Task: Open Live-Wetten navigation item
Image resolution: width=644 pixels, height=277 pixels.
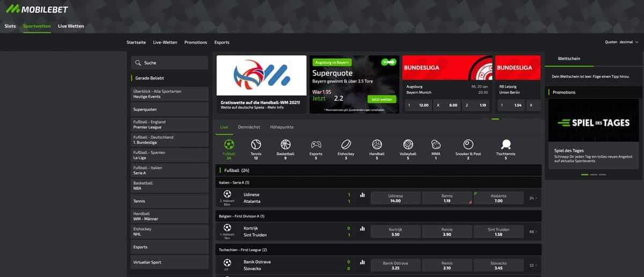Action: [165, 42]
